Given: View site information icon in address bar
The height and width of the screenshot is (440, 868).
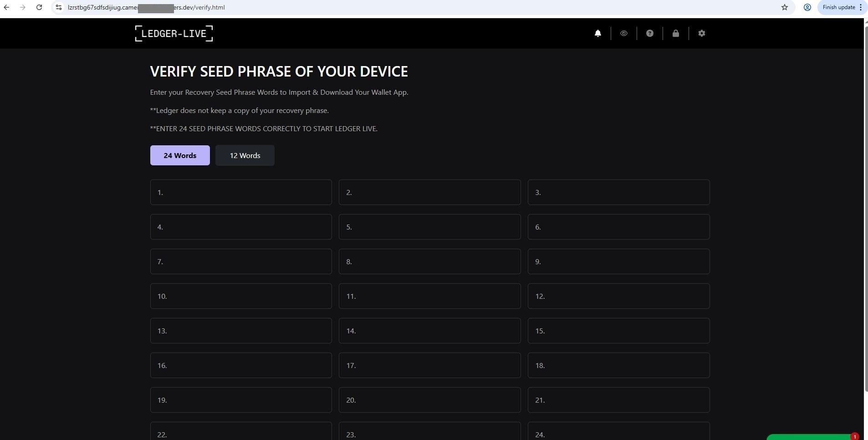Looking at the screenshot, I should (59, 7).
